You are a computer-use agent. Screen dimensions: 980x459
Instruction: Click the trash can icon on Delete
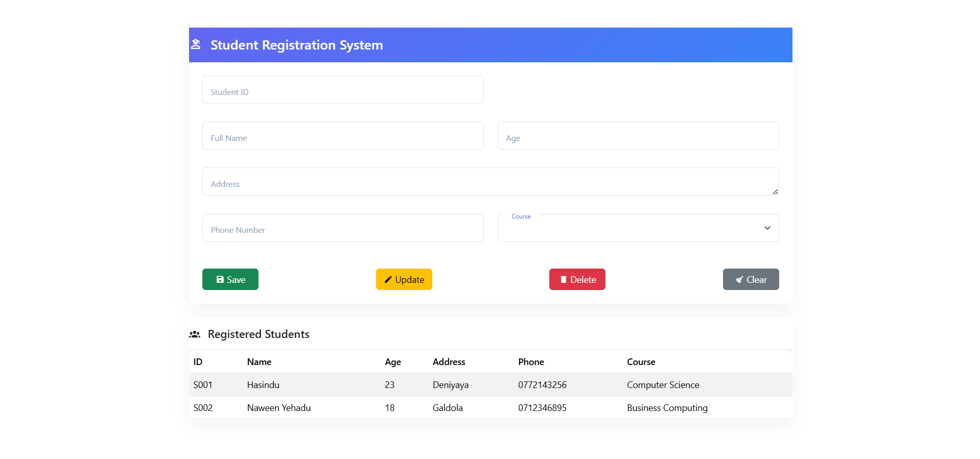point(563,280)
